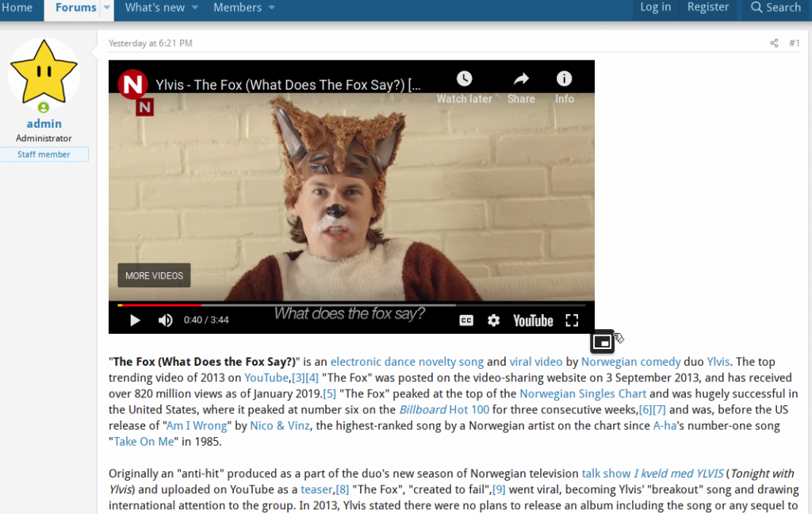Mute the video volume speaker icon
This screenshot has width=812, height=514.
165,320
